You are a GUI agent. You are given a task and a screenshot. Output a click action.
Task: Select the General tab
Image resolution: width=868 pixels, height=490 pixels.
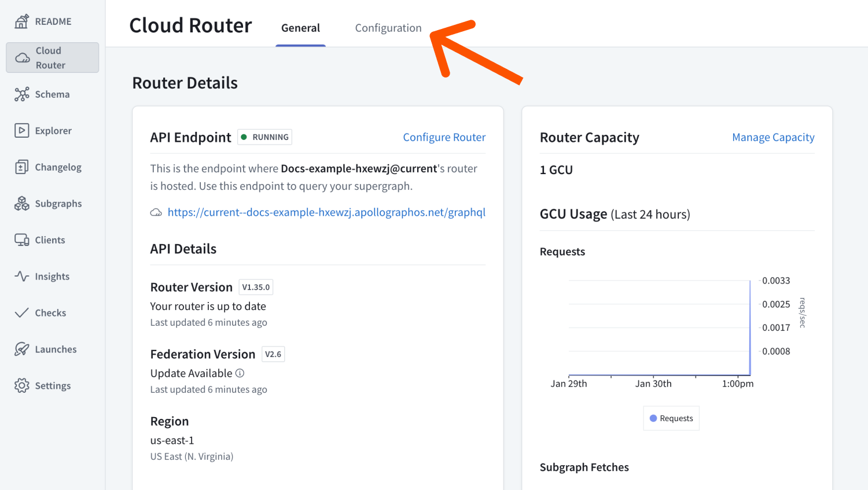[300, 27]
